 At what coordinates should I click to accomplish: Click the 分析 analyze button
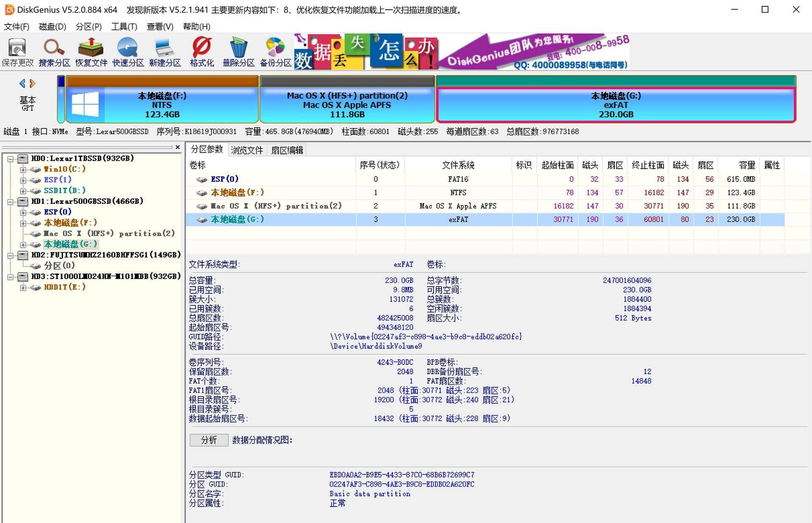point(208,440)
